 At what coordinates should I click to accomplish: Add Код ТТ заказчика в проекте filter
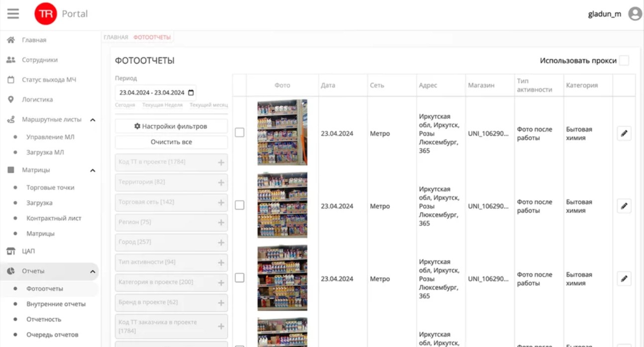[221, 326]
